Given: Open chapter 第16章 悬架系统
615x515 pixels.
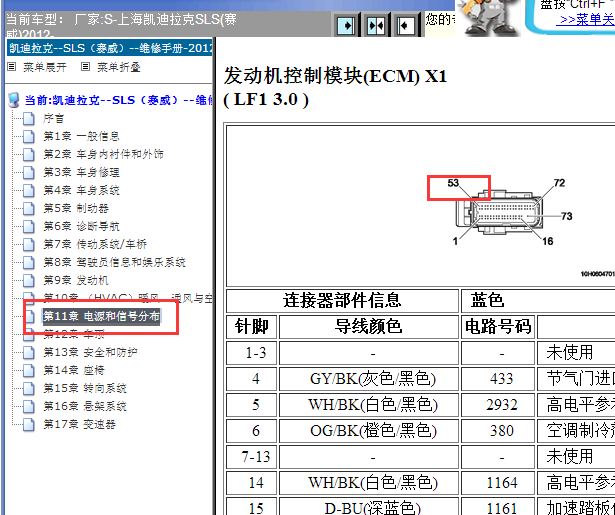Looking at the screenshot, I should point(85,406).
